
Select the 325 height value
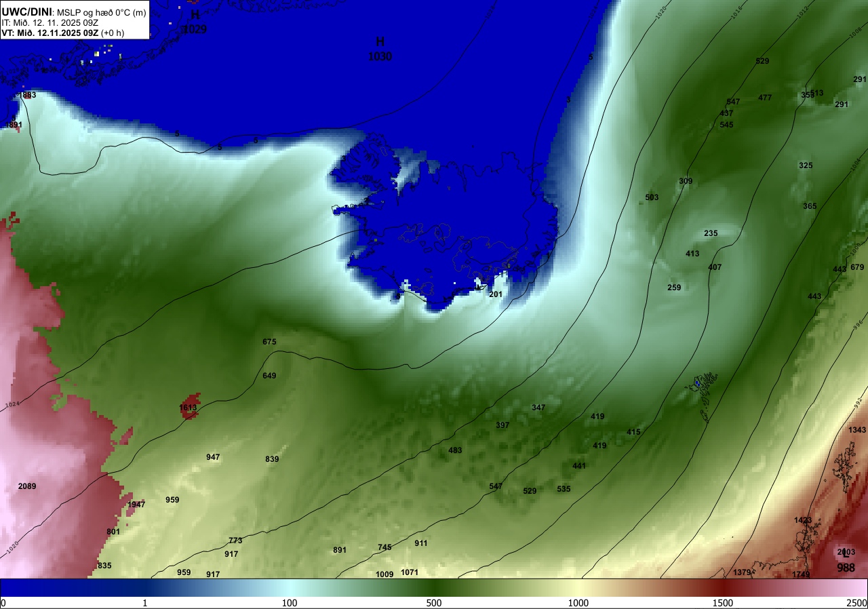click(x=806, y=165)
